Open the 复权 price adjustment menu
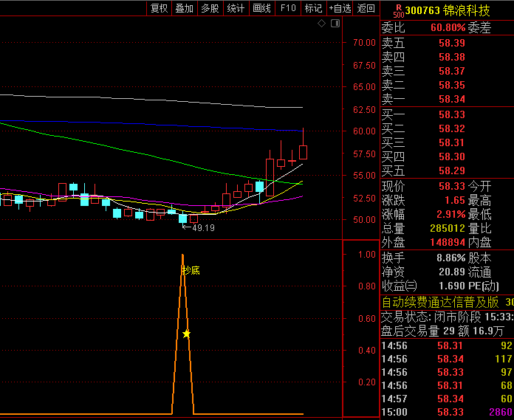 point(159,8)
